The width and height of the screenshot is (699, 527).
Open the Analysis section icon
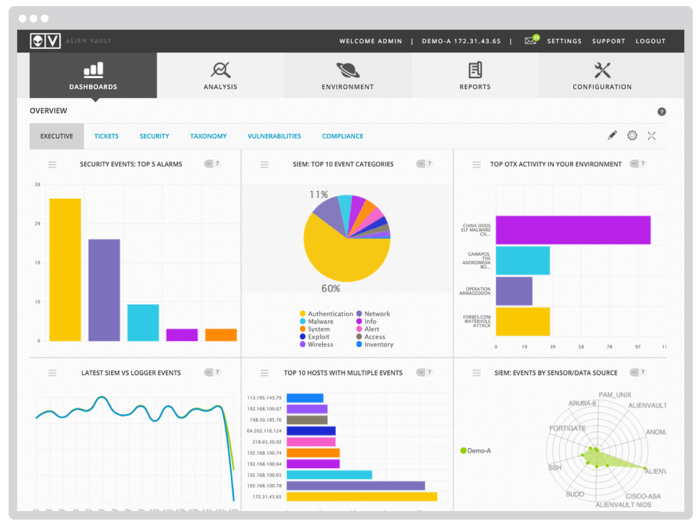coord(220,70)
